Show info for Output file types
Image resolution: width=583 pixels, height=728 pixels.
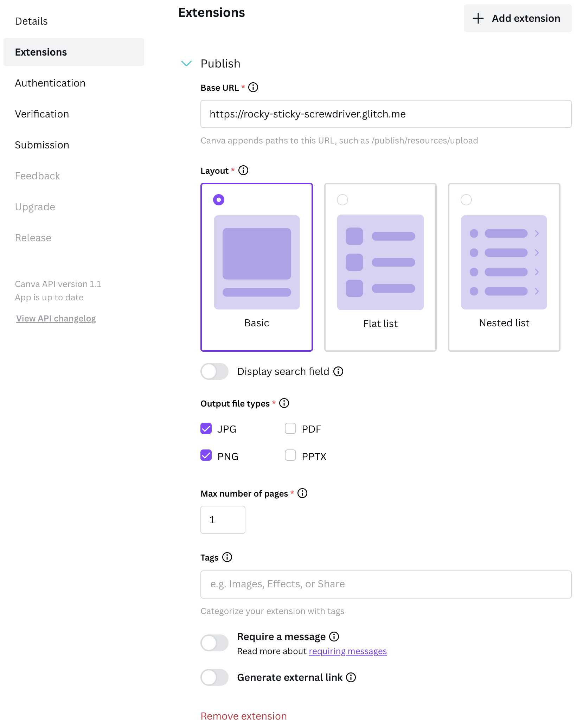click(284, 403)
